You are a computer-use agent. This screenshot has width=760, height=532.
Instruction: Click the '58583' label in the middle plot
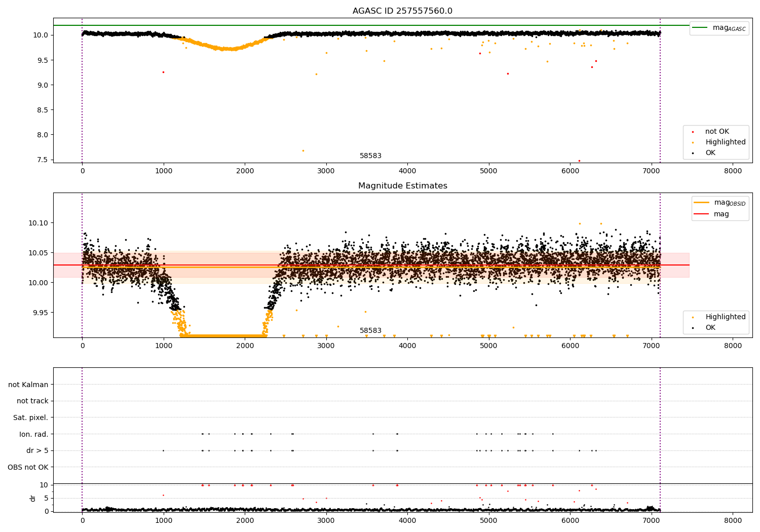[x=370, y=330]
